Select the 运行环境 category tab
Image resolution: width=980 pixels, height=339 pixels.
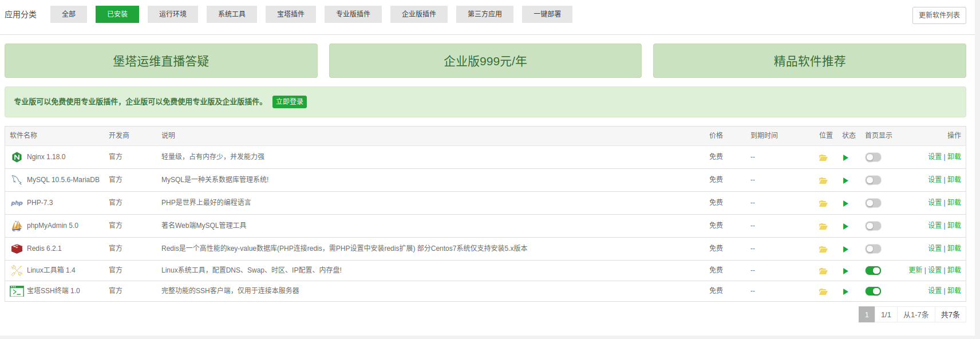click(x=173, y=14)
